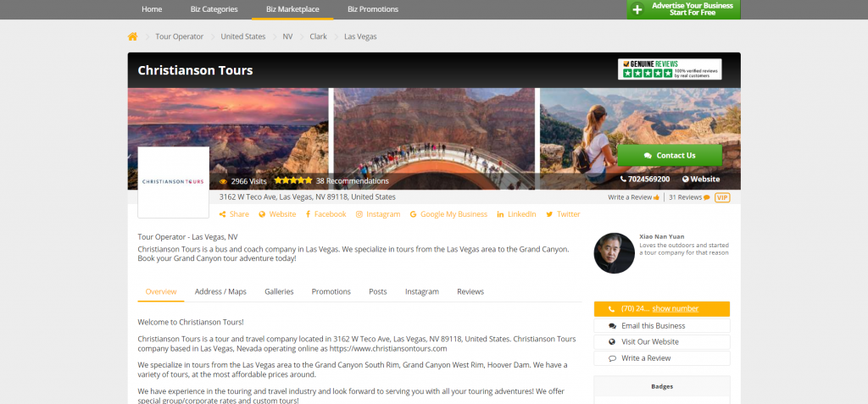Click the Christianson Tours logo thumbnail

click(x=173, y=182)
